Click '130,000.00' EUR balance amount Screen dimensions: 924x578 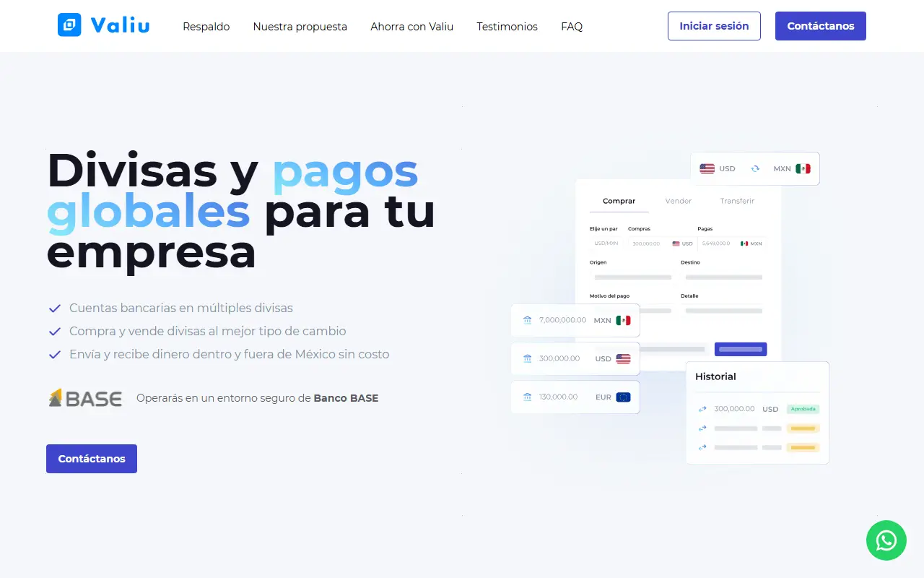click(558, 397)
